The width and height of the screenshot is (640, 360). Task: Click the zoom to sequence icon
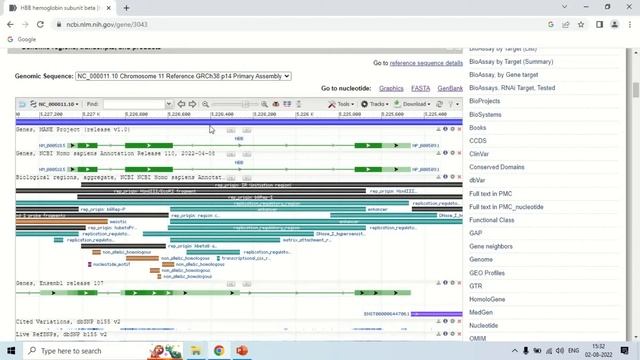276,104
